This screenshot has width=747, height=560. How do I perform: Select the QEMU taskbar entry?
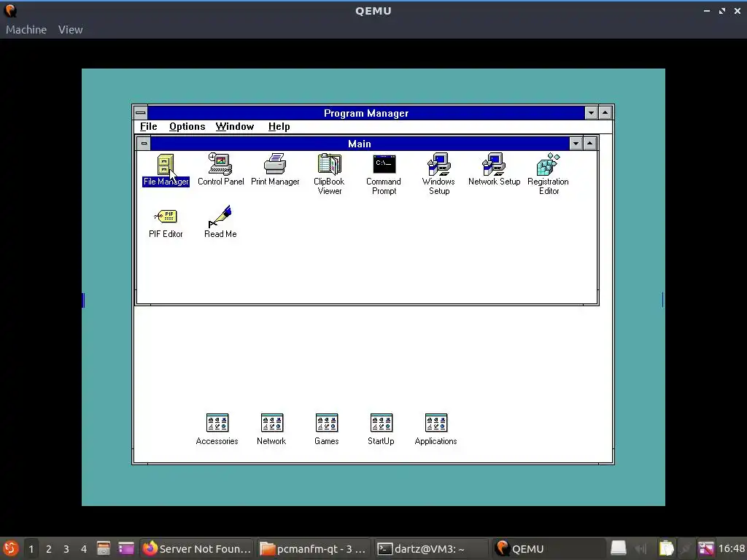click(x=549, y=548)
